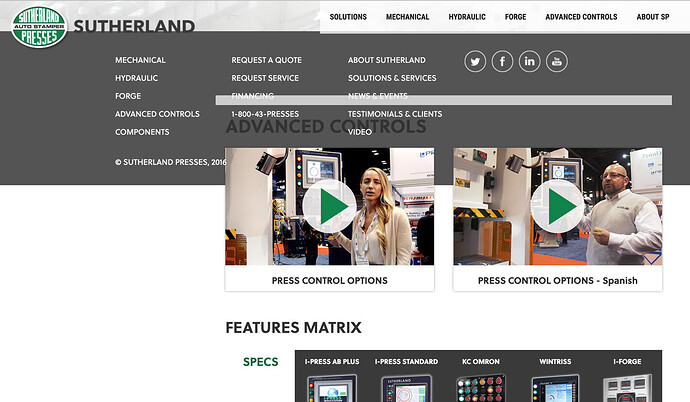This screenshot has height=402, width=690.
Task: Click the Sutherland Presses logo
Action: click(39, 27)
